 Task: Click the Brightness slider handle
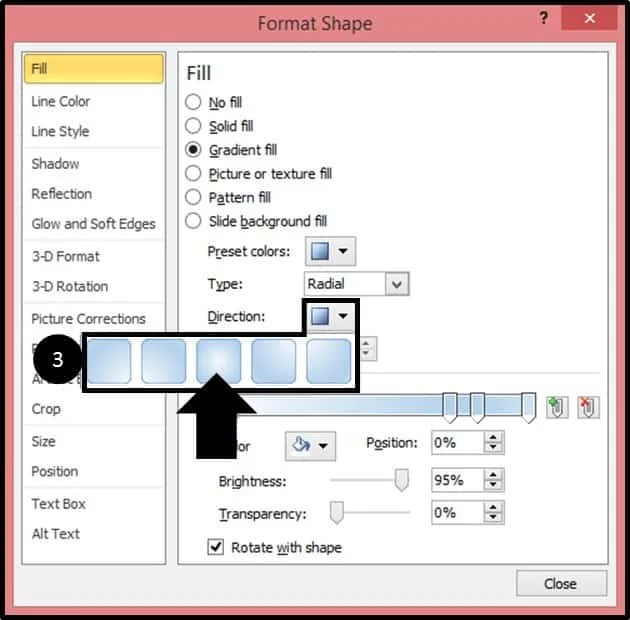click(401, 480)
